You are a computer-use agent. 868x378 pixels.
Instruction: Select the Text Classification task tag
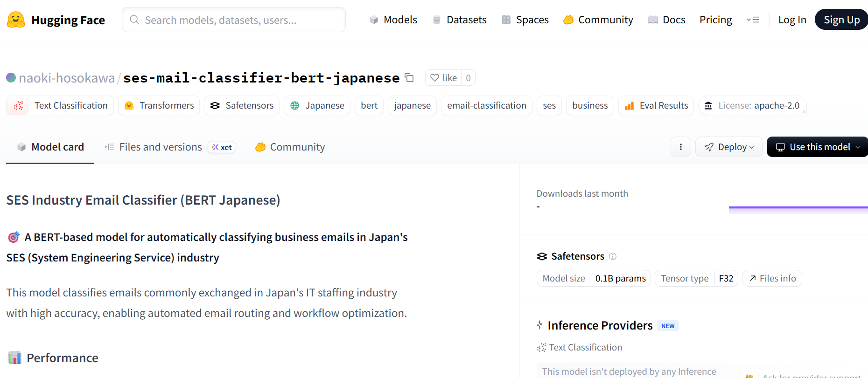pos(60,105)
